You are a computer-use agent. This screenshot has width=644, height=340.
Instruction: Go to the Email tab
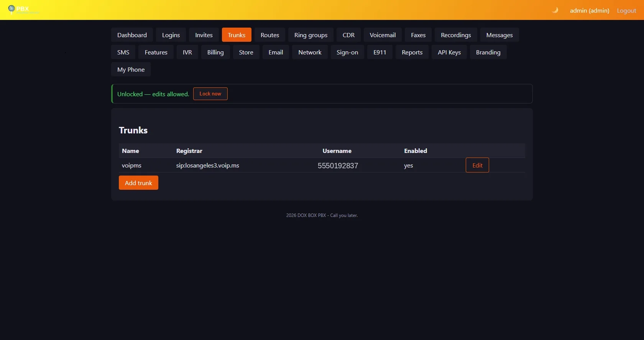(x=276, y=52)
